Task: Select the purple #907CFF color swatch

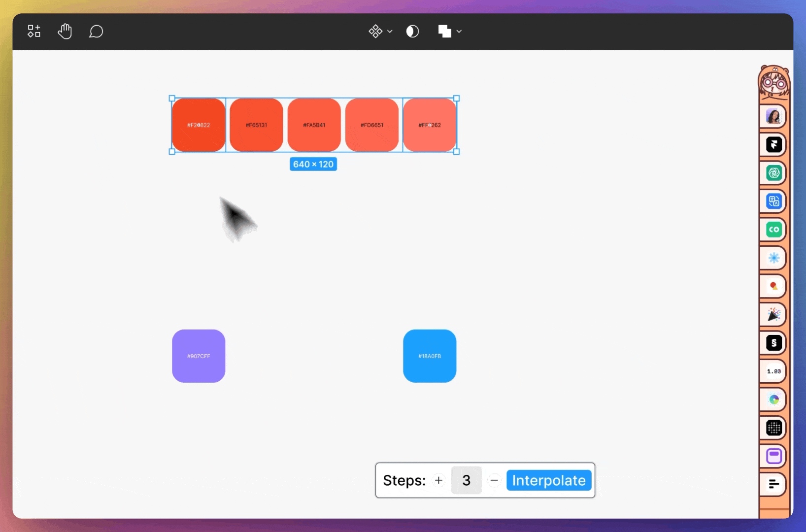Action: (x=199, y=356)
